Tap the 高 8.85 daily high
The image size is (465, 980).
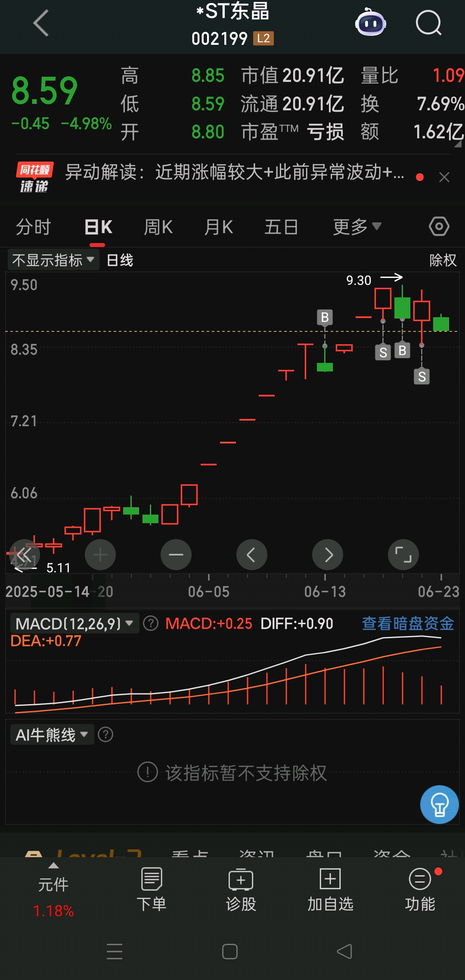(x=172, y=75)
